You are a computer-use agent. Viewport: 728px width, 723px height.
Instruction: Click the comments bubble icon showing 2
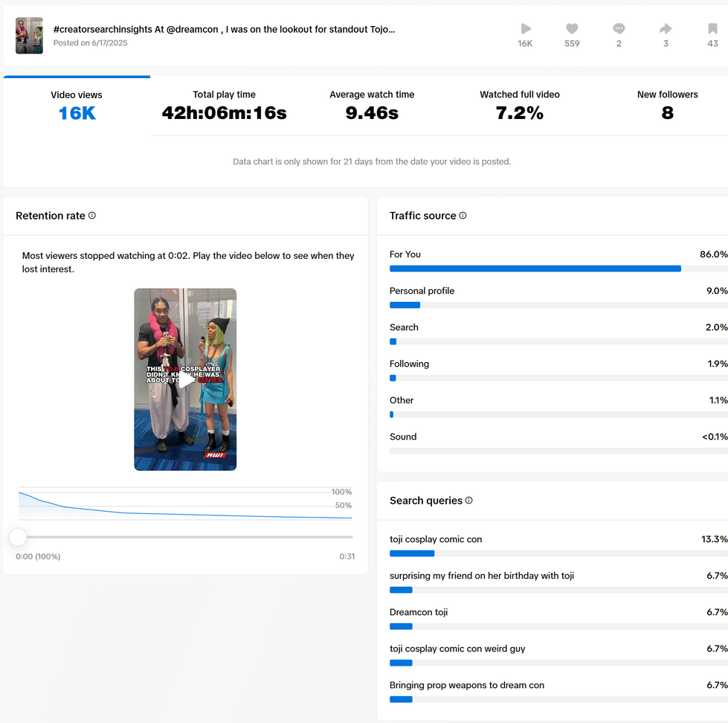coord(619,29)
